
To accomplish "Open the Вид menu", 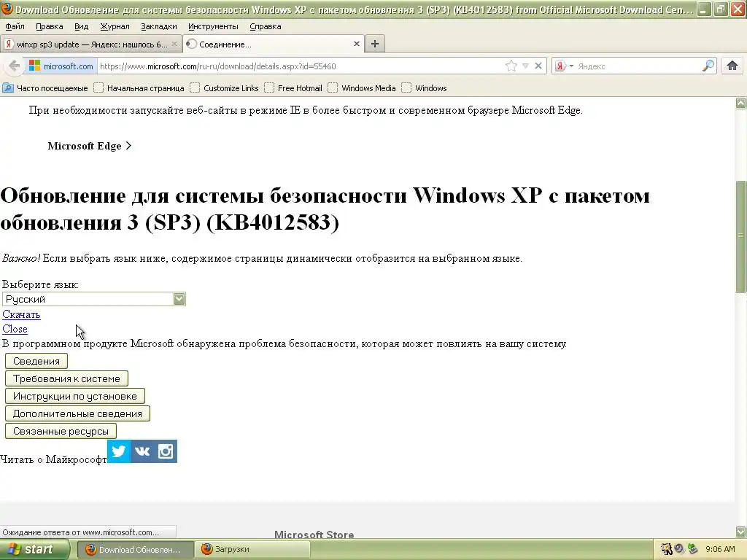I will (x=82, y=27).
